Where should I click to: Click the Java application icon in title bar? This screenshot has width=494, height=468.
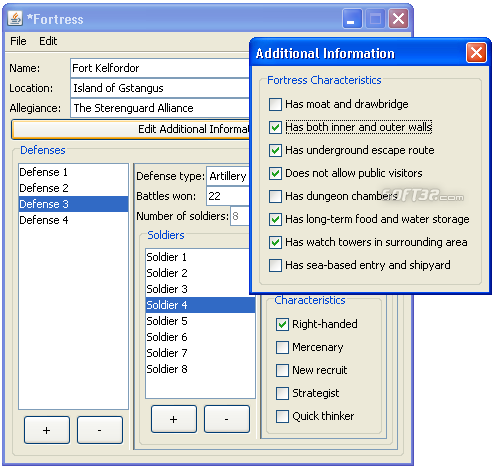[x=15, y=19]
